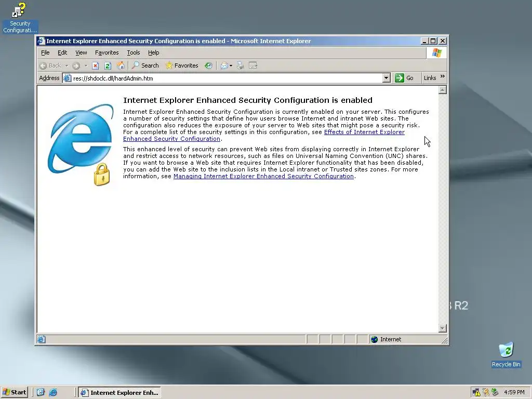Click the page icon in the status bar
Screen dimensions: 532x399
point(42,339)
